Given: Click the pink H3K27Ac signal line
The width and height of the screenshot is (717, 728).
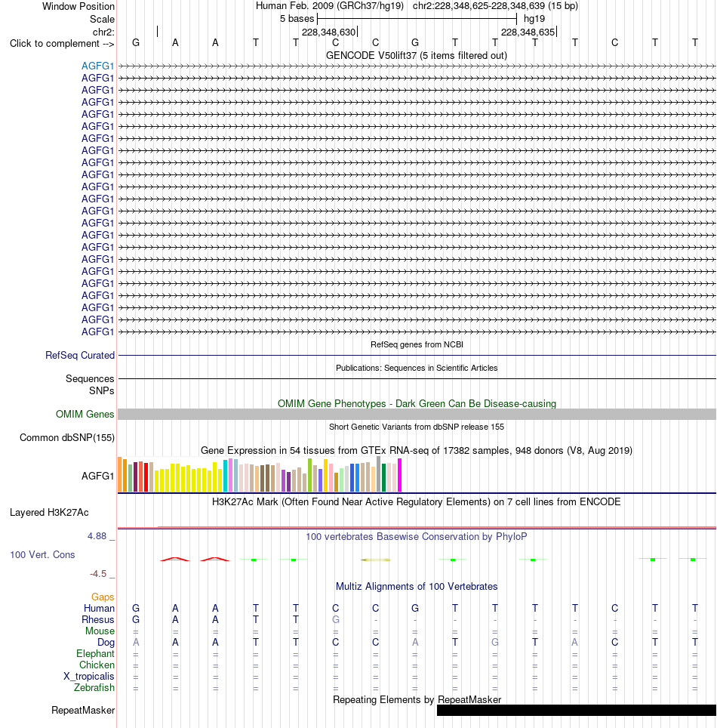Looking at the screenshot, I should point(417,527).
